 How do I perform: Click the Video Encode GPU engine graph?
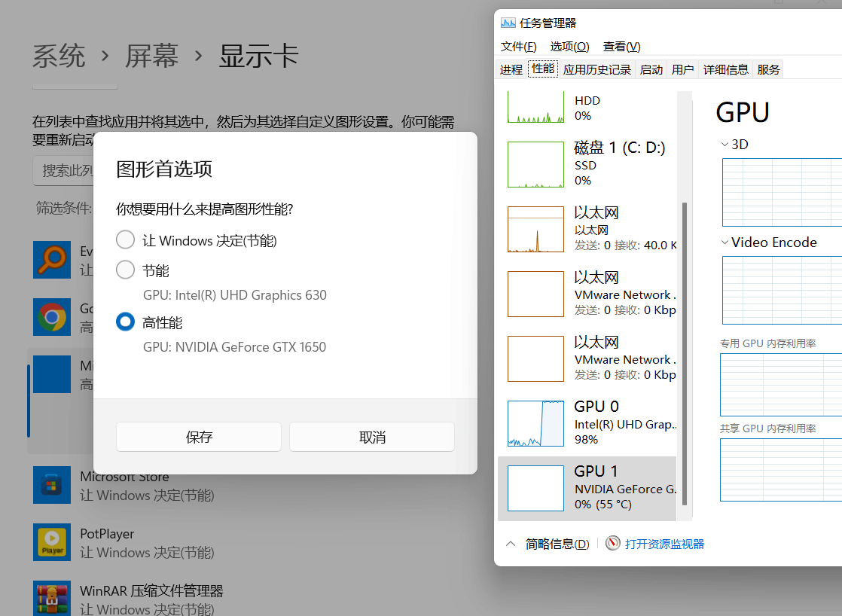tap(783, 290)
